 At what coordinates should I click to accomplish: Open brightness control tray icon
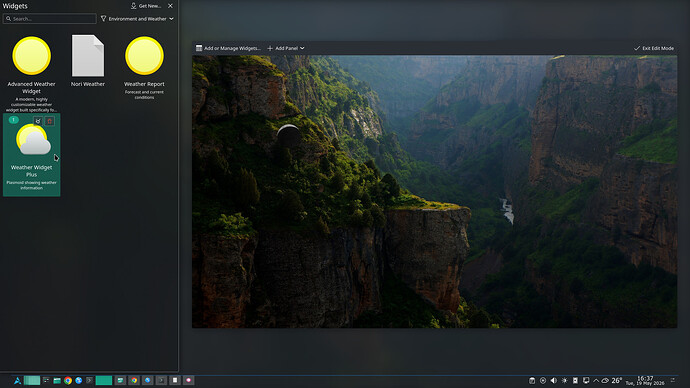[x=565, y=381]
